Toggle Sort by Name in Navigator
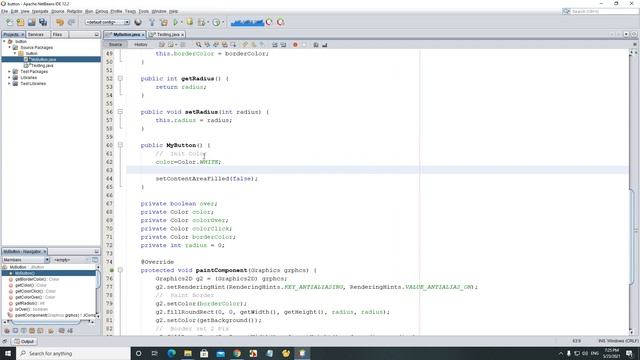 pyautogui.click(x=61, y=331)
